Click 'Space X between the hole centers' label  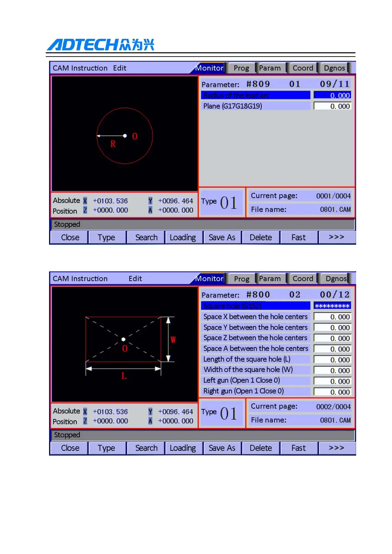pos(255,317)
